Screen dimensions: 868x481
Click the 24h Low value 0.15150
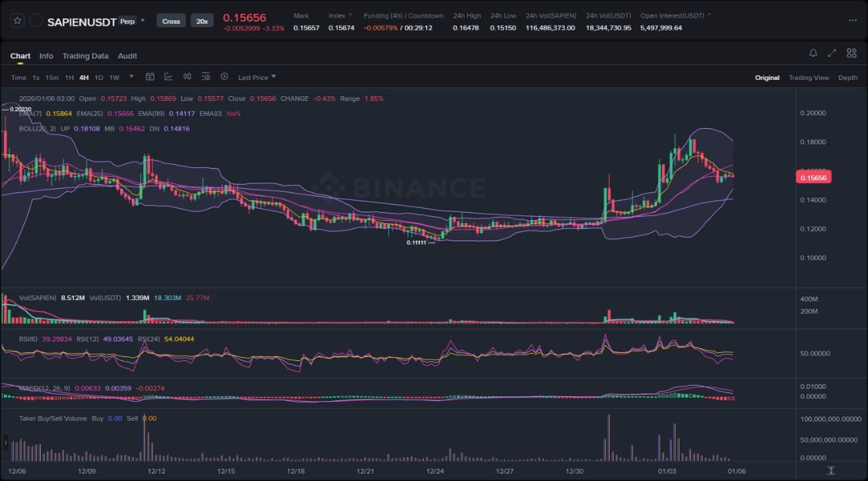click(x=503, y=28)
